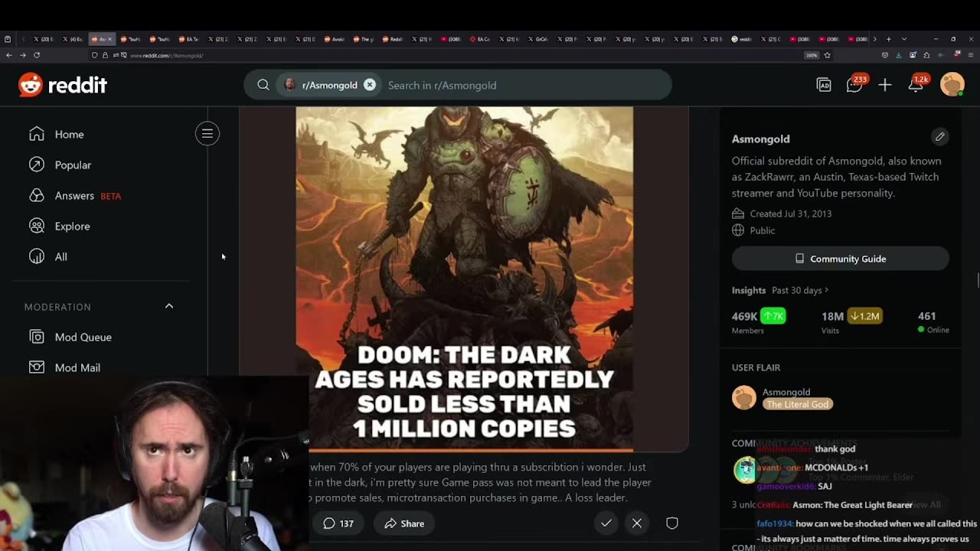
Task: Click the zoom level indicator in address bar
Action: pos(812,55)
